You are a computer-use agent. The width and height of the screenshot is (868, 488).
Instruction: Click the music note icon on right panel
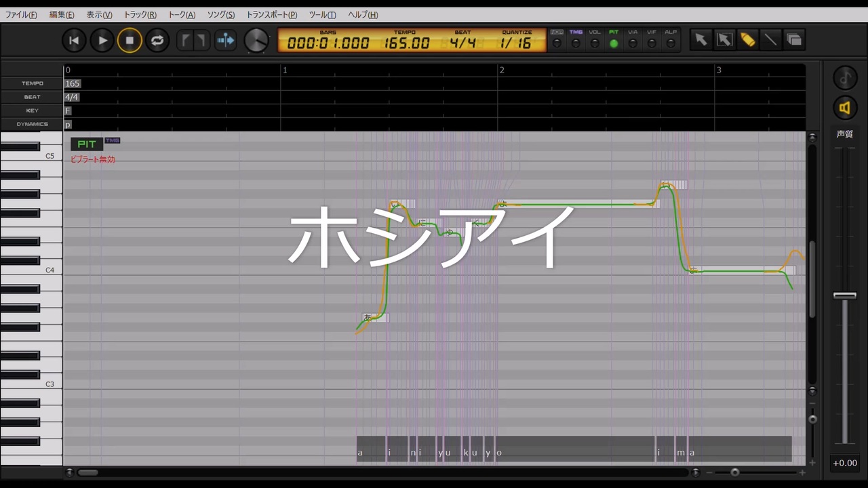(x=844, y=77)
